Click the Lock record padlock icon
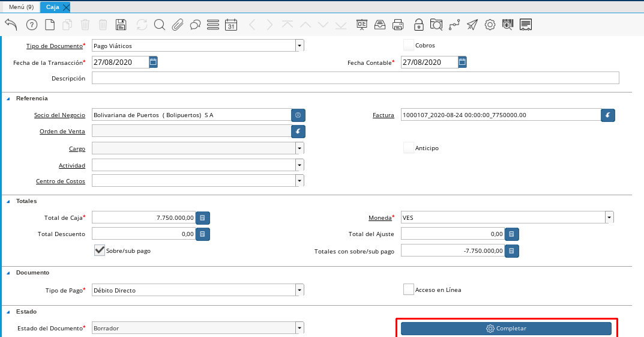Viewport: 644px width, 337px height. tap(418, 25)
